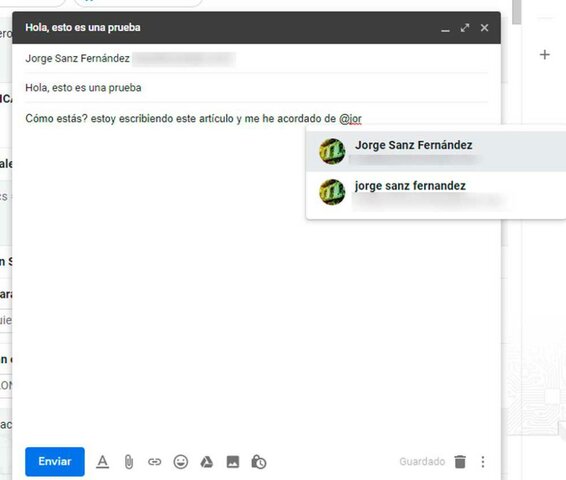This screenshot has width=566, height=480.
Task: Click the compose window title bar text
Action: pos(83,28)
